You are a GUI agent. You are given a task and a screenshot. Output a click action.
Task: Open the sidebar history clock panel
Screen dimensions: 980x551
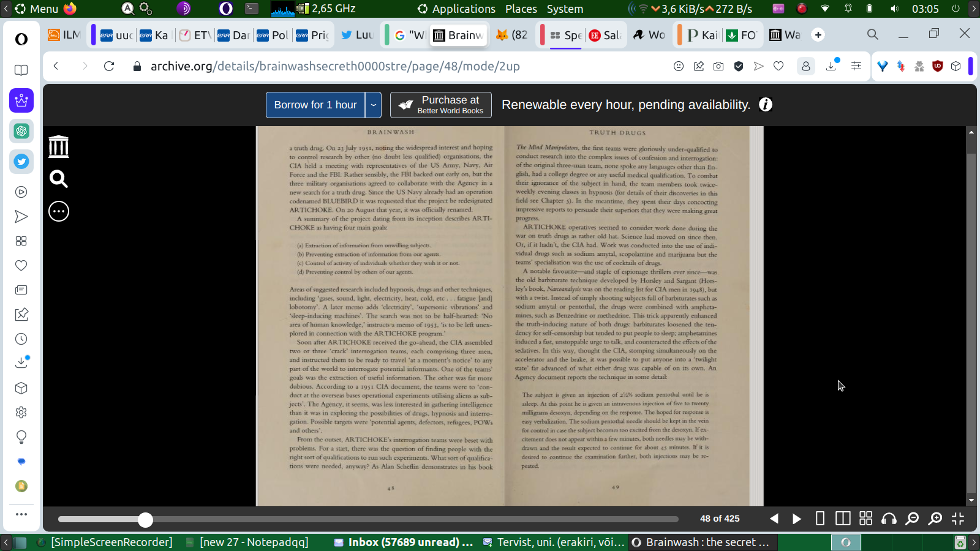coord(21,339)
